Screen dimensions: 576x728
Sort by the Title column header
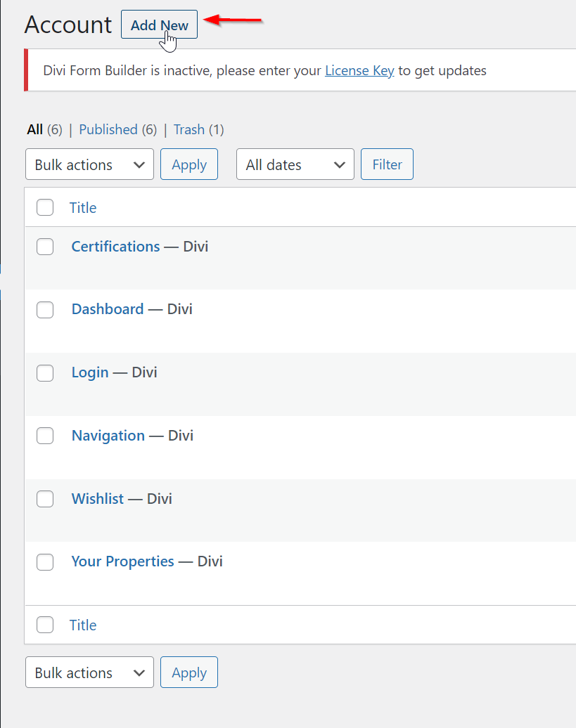83,207
